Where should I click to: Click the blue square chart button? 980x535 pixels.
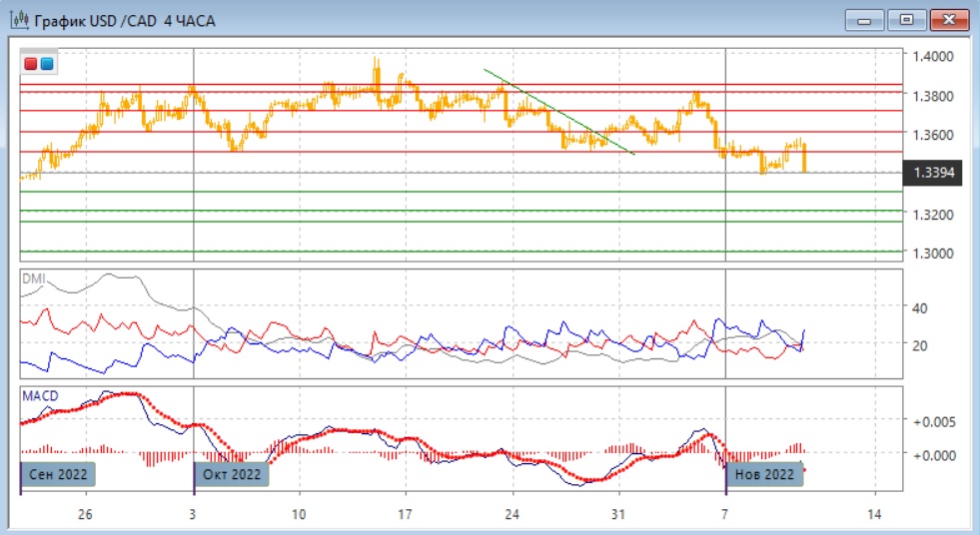[x=46, y=64]
